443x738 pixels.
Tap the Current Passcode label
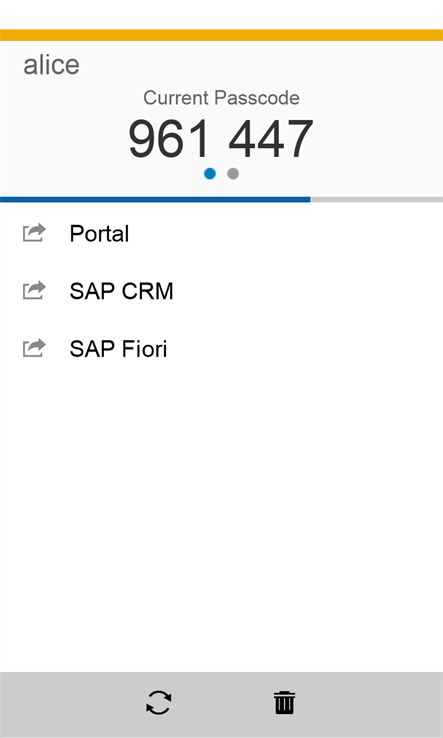221,98
